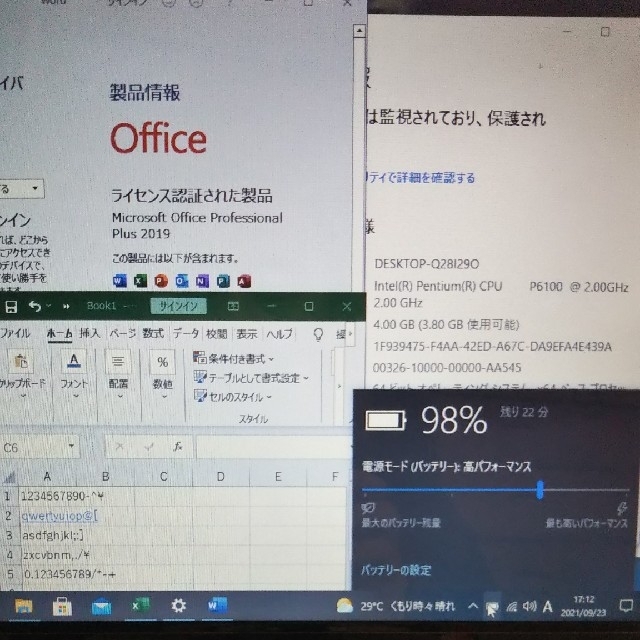Open the notification center icon
Image resolution: width=640 pixels, height=640 pixels.
pos(626,606)
